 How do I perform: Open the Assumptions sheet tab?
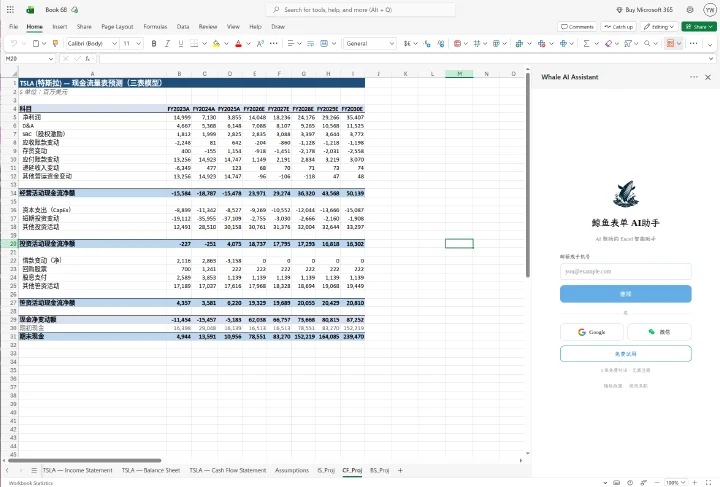pos(292,470)
